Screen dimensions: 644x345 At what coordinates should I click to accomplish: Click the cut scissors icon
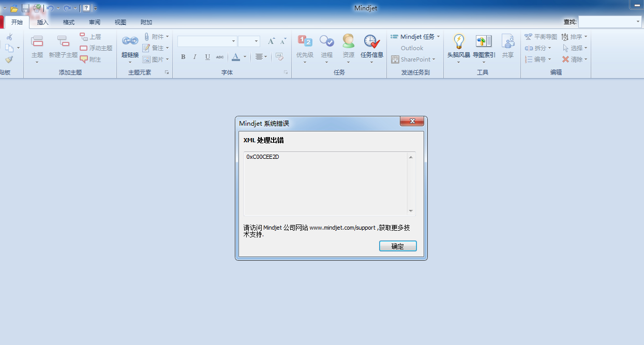9,37
